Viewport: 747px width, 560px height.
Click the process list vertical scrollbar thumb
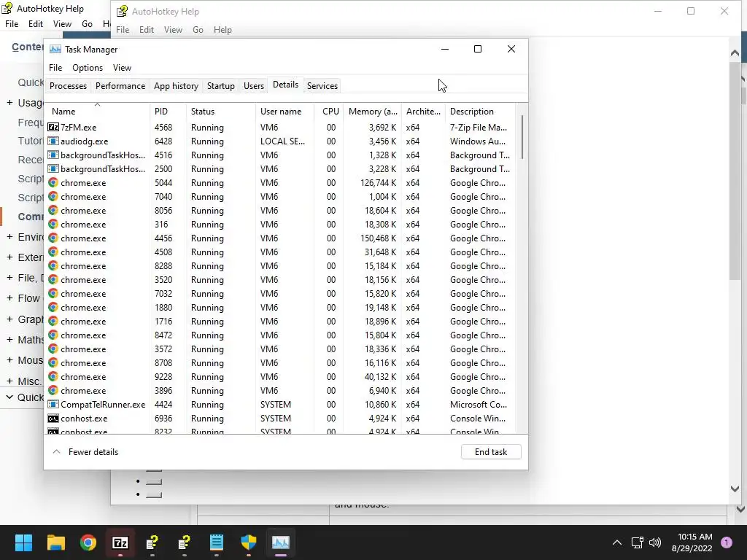click(522, 137)
